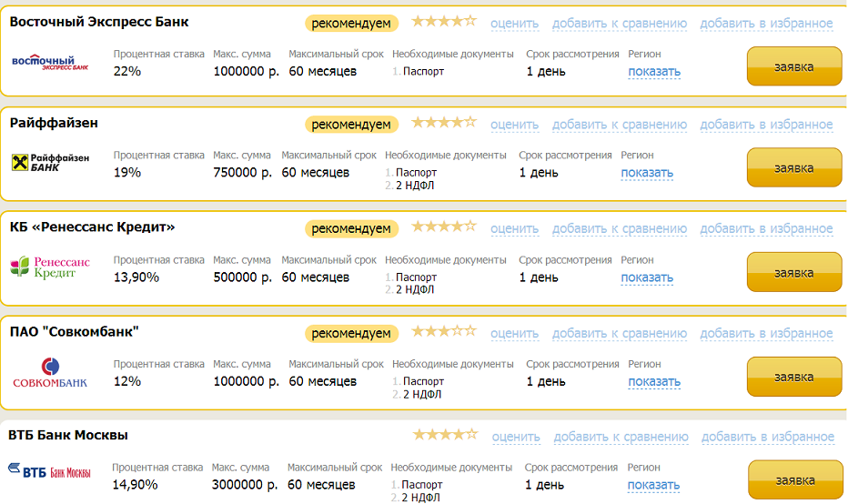
Task: Click the Ренессанс Кредит logo
Action: pyautogui.click(x=50, y=267)
